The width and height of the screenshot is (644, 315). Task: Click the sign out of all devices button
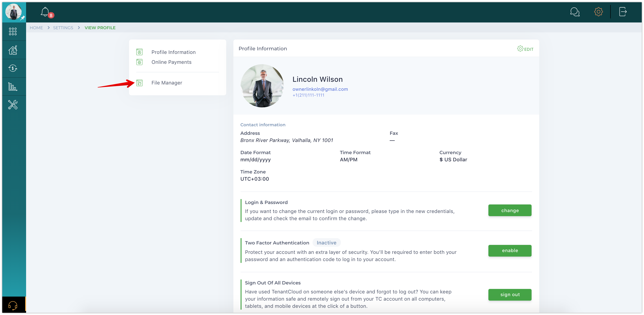tap(510, 295)
